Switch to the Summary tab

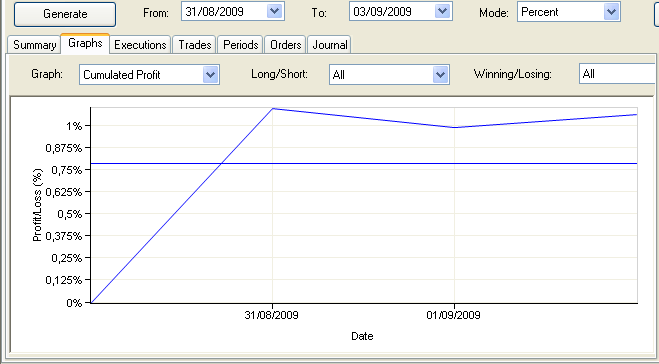pos(34,45)
